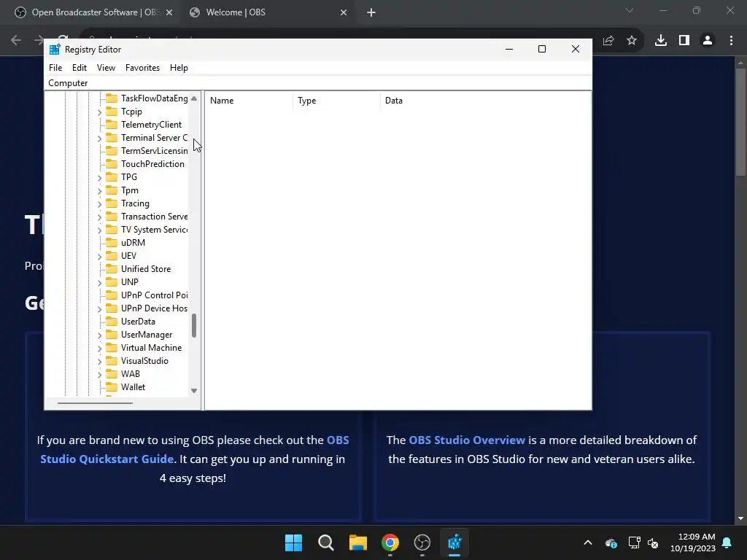
Task: Select the TPG folder icon
Action: click(112, 177)
